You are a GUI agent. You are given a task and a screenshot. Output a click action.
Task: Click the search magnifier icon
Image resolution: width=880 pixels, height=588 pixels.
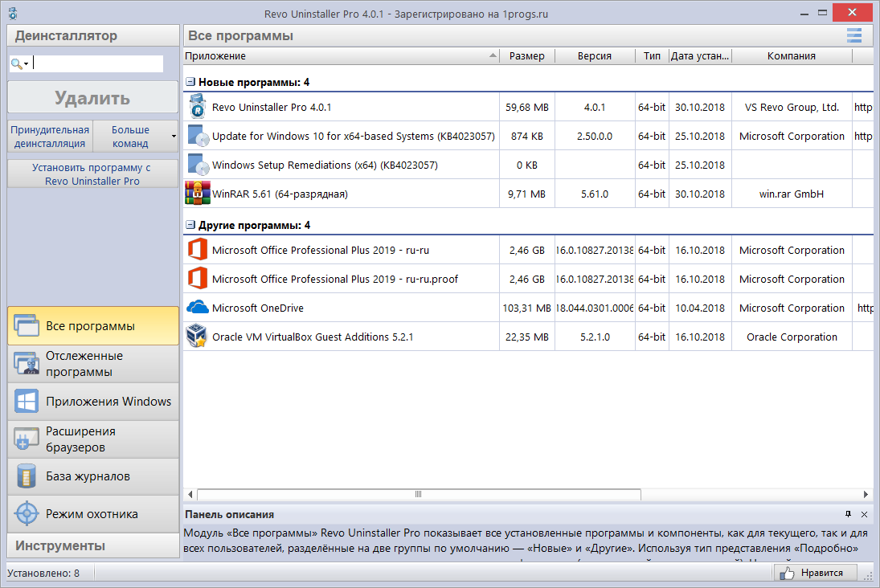pos(16,63)
